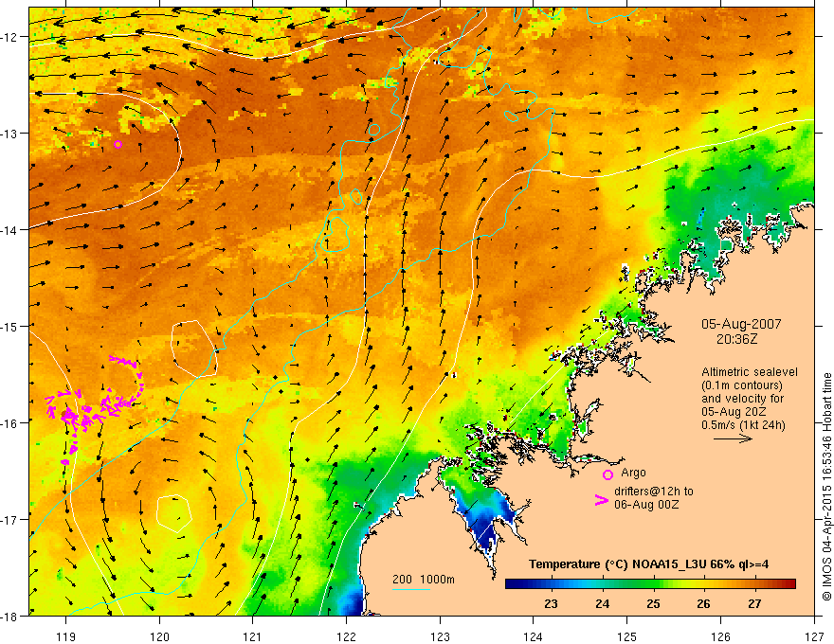Click the '20:36Z' time label
This screenshot has height=644, width=834.
click(x=736, y=339)
